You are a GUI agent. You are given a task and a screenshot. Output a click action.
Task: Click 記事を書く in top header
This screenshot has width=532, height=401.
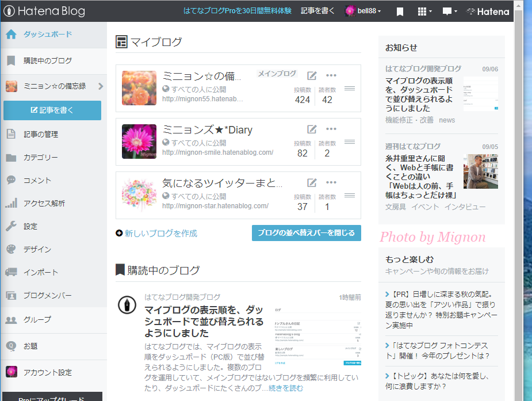[317, 11]
